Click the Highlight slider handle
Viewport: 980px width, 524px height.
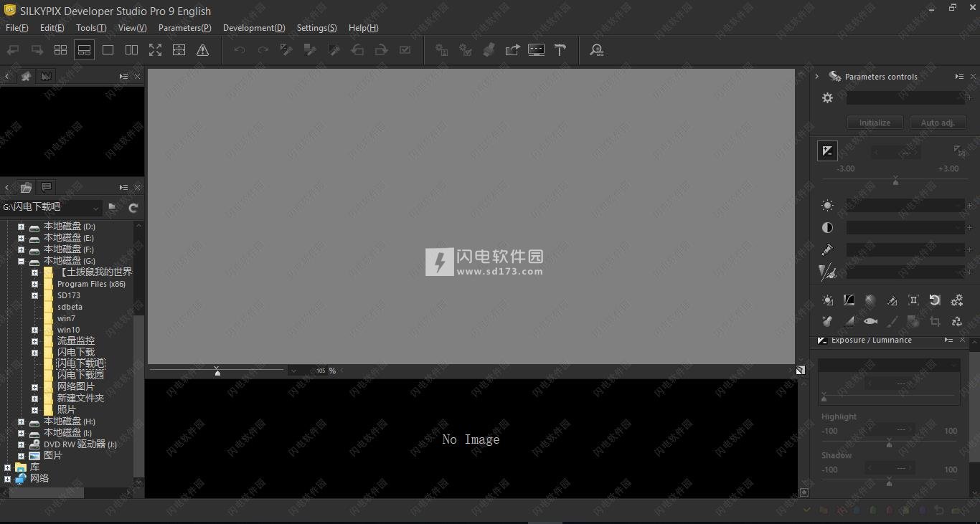(889, 444)
